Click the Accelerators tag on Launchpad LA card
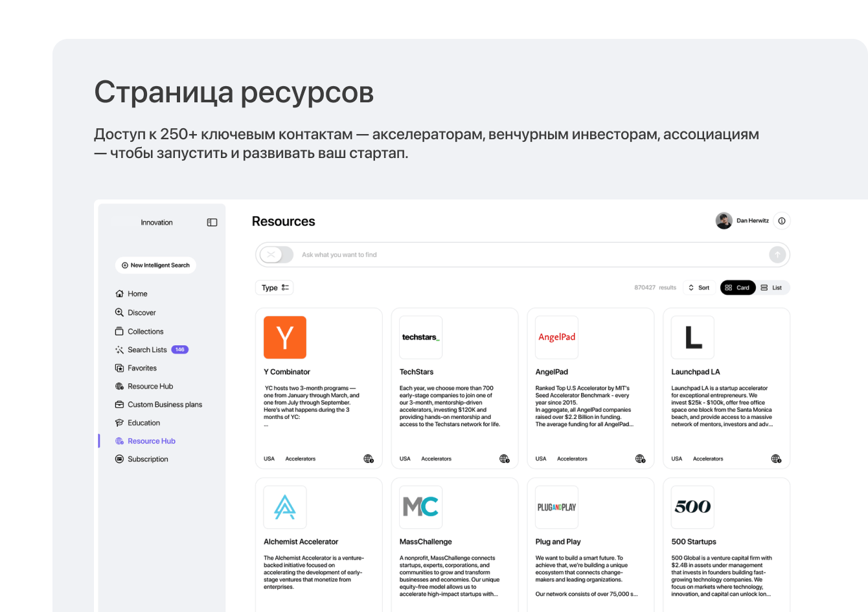Viewport: 868px width, 612px height. coord(708,459)
